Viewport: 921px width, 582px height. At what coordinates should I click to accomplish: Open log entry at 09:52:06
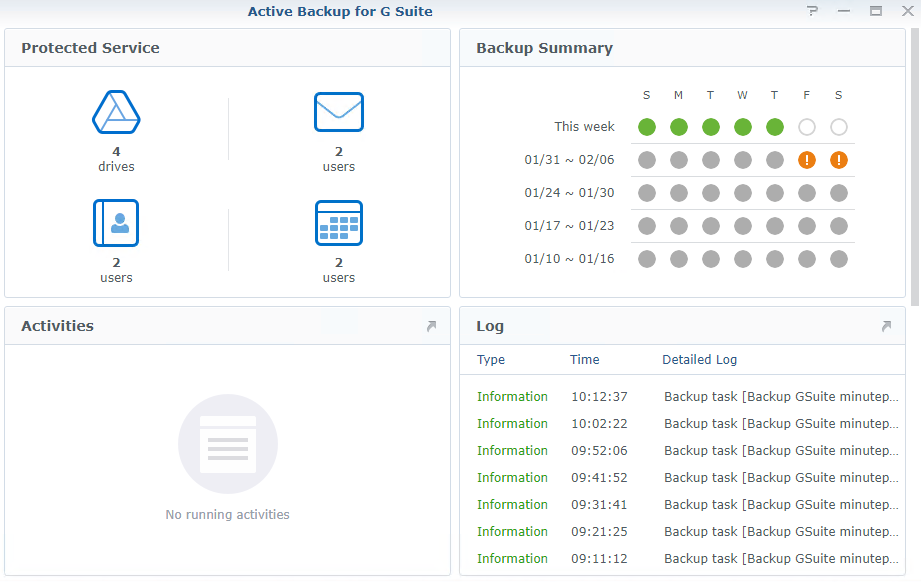(683, 450)
